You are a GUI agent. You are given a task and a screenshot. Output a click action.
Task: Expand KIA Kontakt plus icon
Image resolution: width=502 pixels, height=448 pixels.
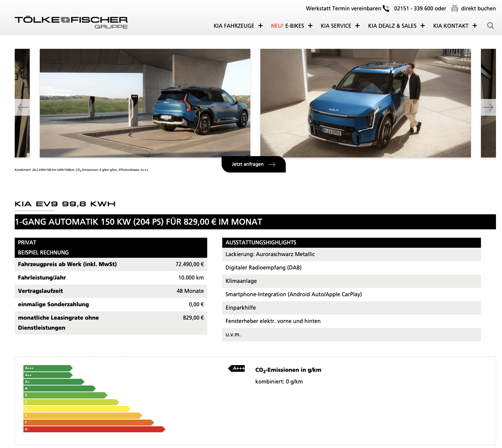click(475, 26)
